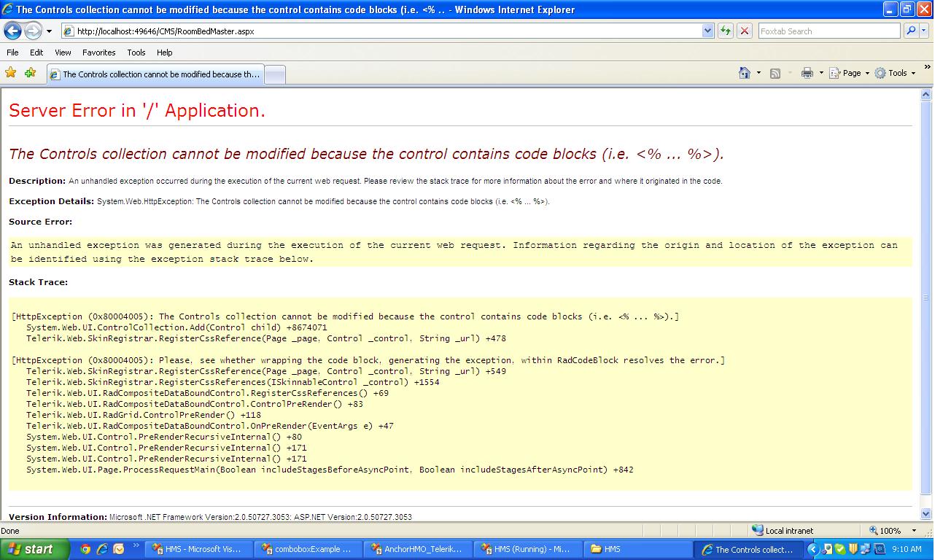Click the 'Source Error:' label
951x560 pixels.
(41, 222)
